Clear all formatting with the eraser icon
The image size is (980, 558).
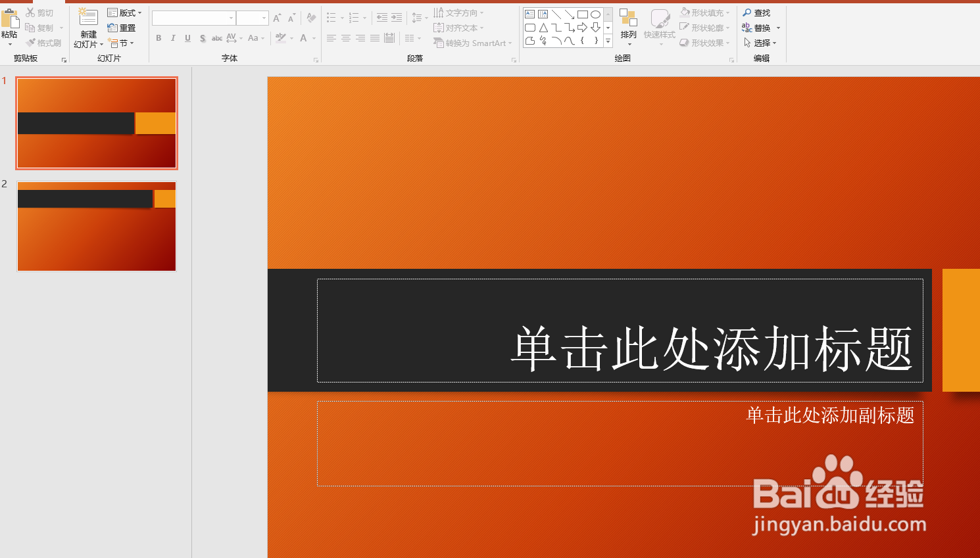[x=310, y=18]
